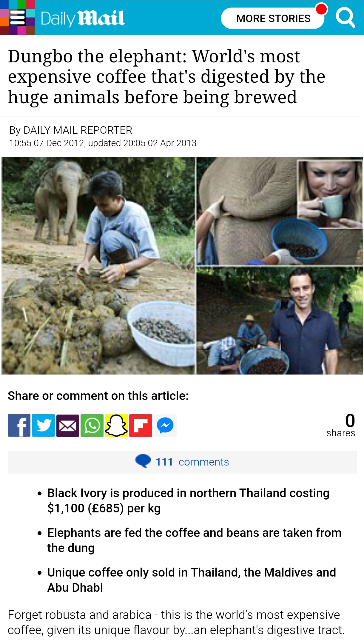Share article via Facebook Messenger
Image resolution: width=364 pixels, height=644 pixels.
(x=165, y=426)
